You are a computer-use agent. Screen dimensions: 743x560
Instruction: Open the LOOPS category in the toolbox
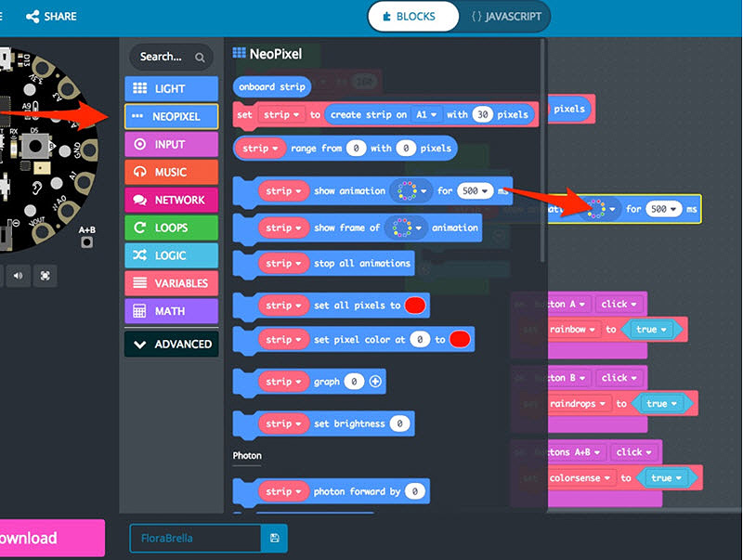tap(171, 228)
